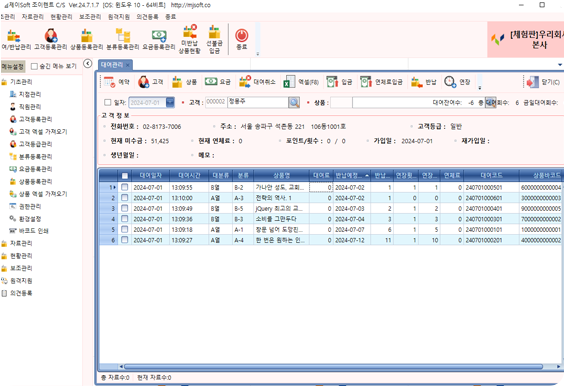The image size is (565, 387).
Task: Open the 의견등록 menu
Action: (x=147, y=17)
